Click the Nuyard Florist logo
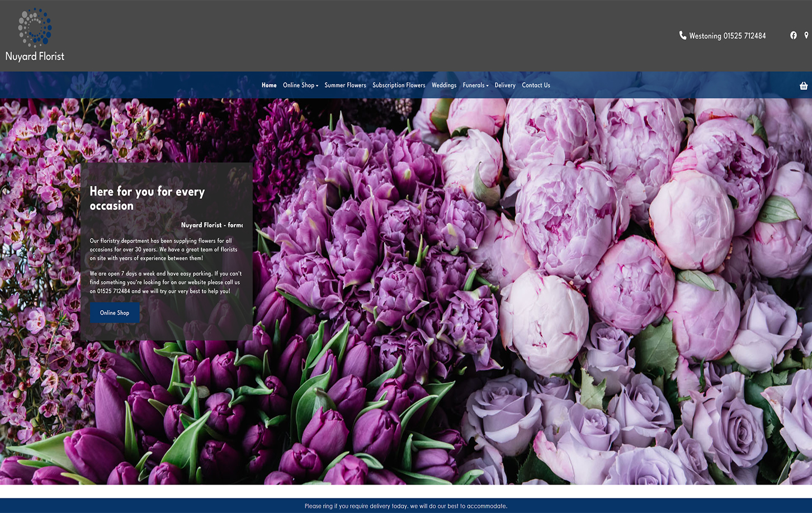The width and height of the screenshot is (812, 513). coord(35,56)
